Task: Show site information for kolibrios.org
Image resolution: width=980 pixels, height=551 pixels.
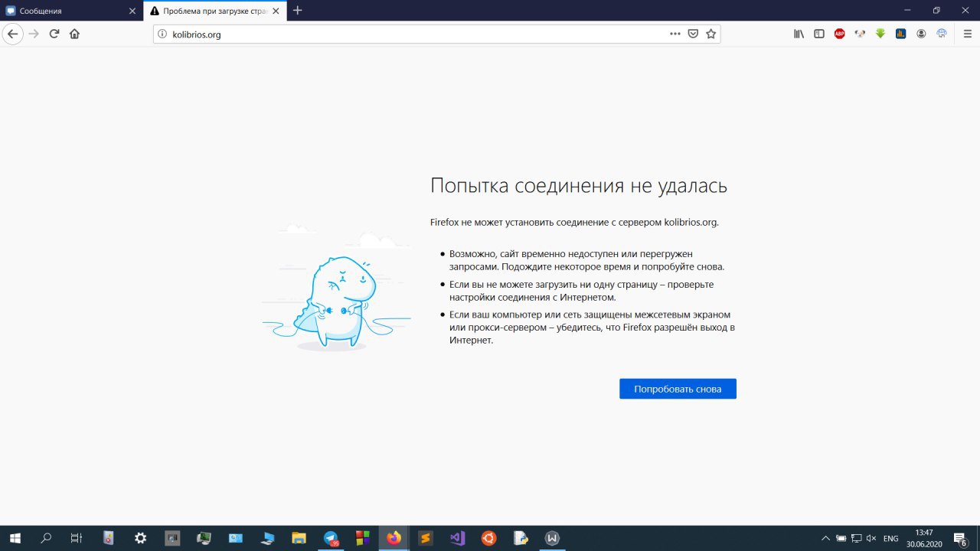Action: (x=162, y=34)
